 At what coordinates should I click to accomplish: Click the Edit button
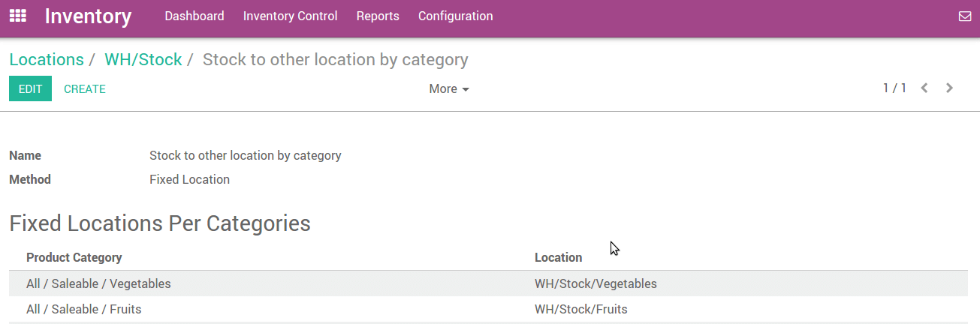pos(30,88)
